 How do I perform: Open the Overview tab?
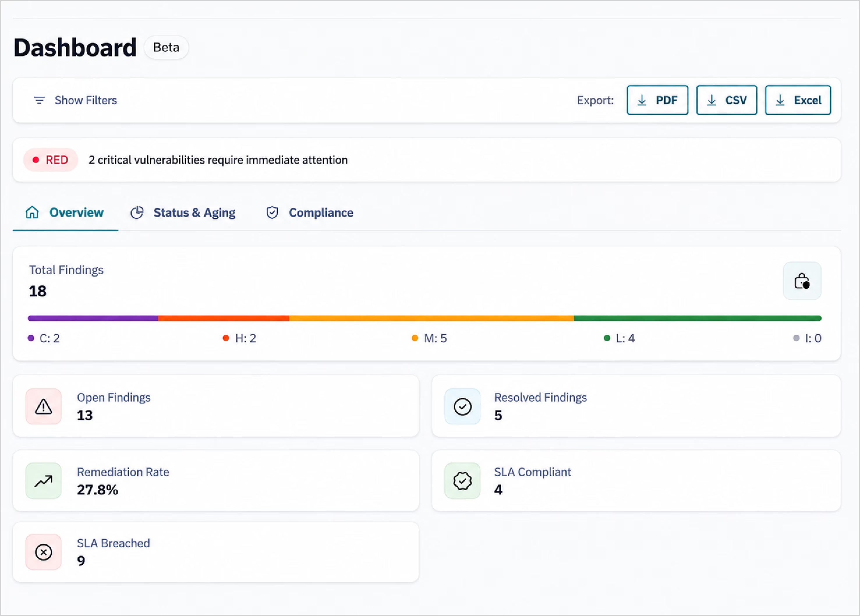[x=65, y=213]
